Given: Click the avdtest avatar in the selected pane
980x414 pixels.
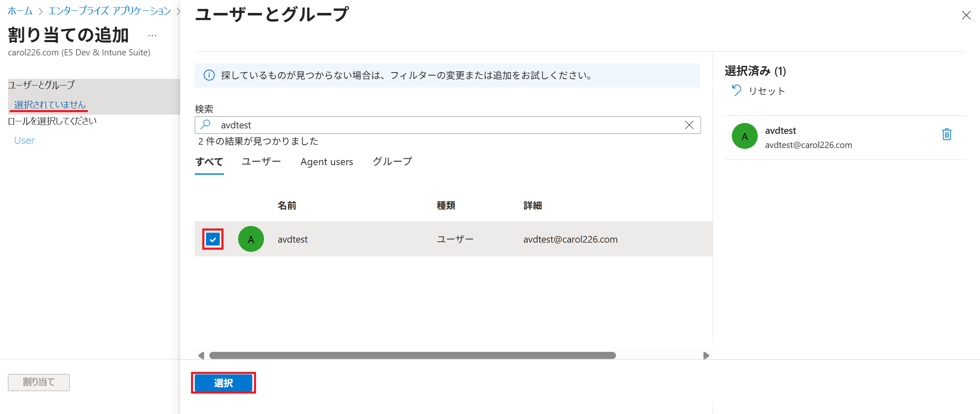Looking at the screenshot, I should point(745,136).
